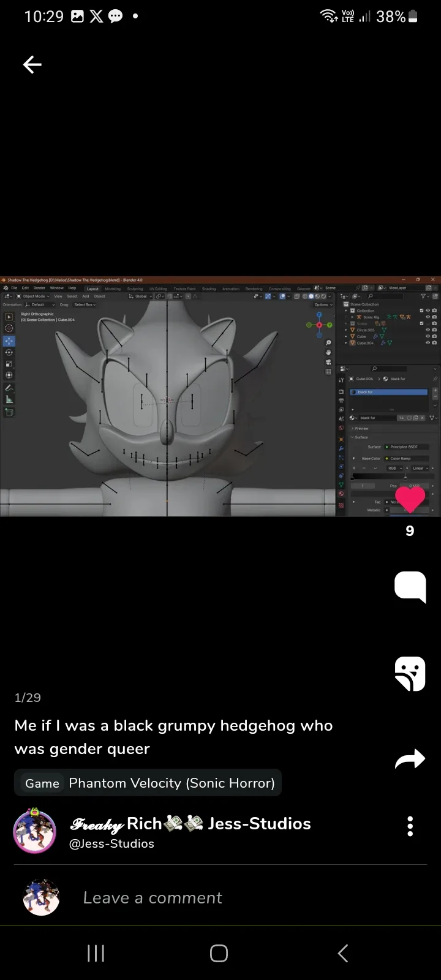Open comments via the speech bubble icon
The height and width of the screenshot is (980, 441).
pos(410,587)
